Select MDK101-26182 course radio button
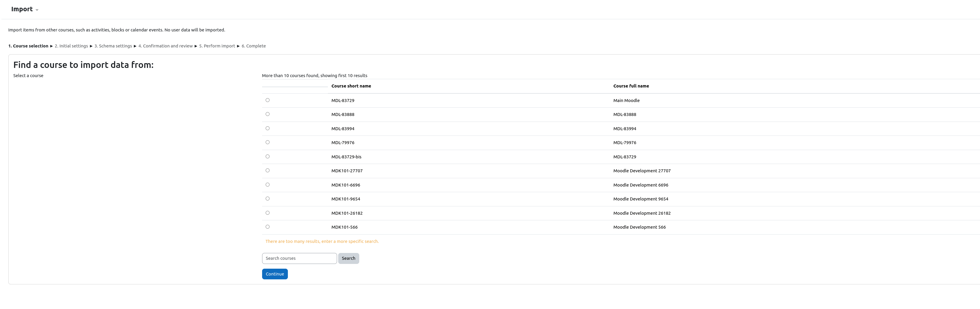Screen dimensions: 980x309 tap(267, 213)
